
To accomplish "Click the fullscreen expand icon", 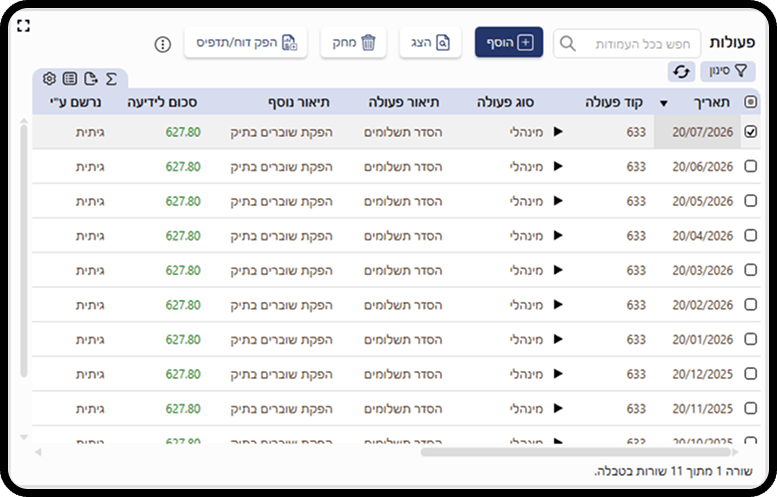I will [x=23, y=25].
